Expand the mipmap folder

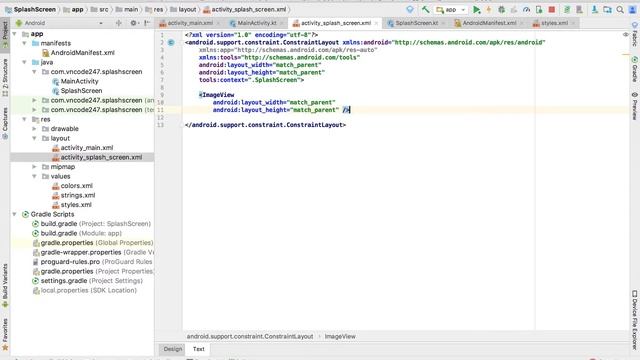tap(35, 167)
